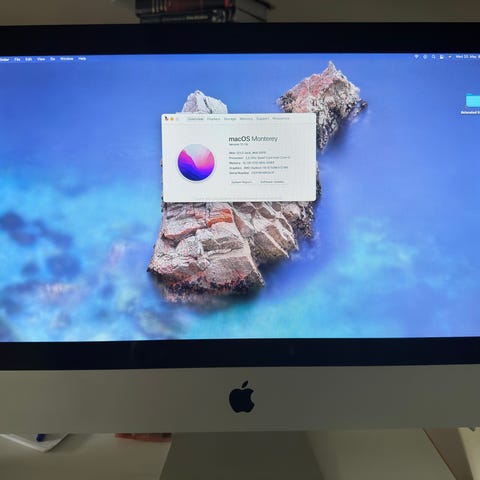480x480 pixels.
Task: Click the Serial Number line
Action: [252, 173]
